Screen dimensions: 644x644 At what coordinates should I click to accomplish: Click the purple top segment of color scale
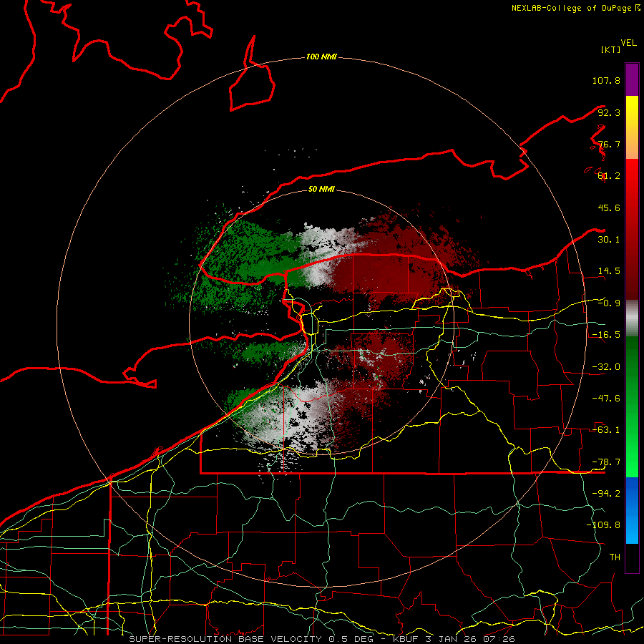pyautogui.click(x=632, y=79)
